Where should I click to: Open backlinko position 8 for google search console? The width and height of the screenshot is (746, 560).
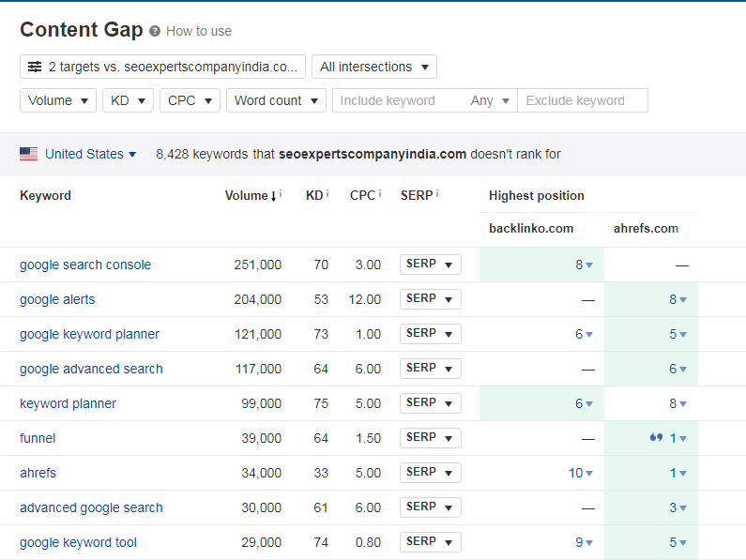point(584,265)
